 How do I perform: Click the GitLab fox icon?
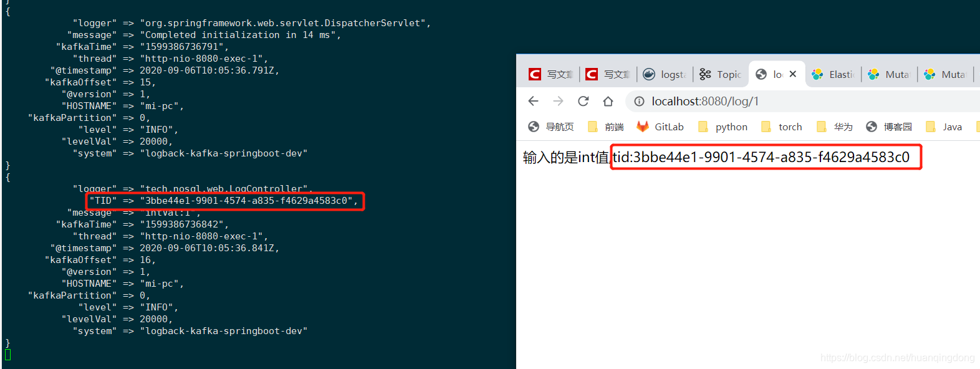(643, 127)
